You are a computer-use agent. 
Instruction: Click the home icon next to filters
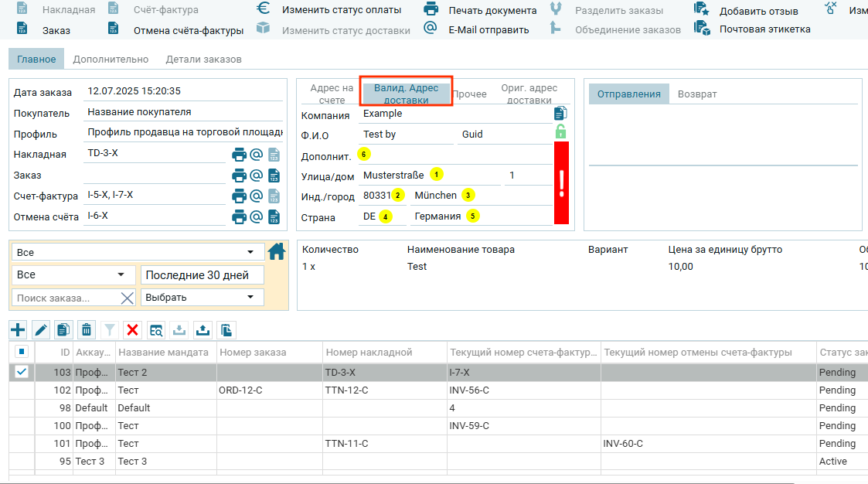(276, 252)
